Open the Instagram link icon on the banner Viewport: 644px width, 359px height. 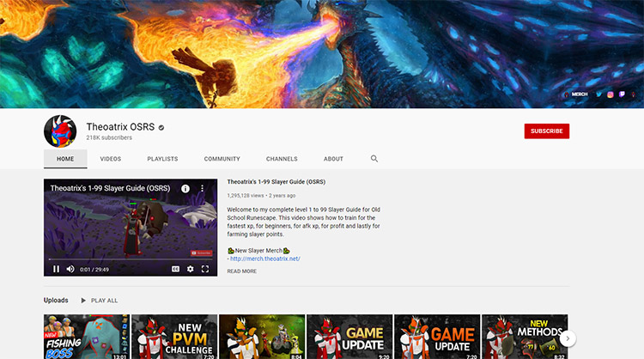click(611, 94)
